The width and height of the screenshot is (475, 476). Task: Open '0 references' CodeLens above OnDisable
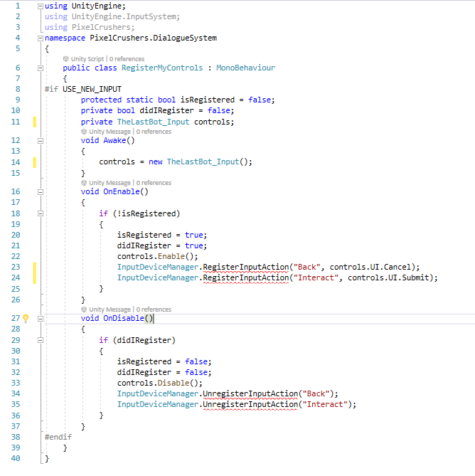[x=154, y=310]
